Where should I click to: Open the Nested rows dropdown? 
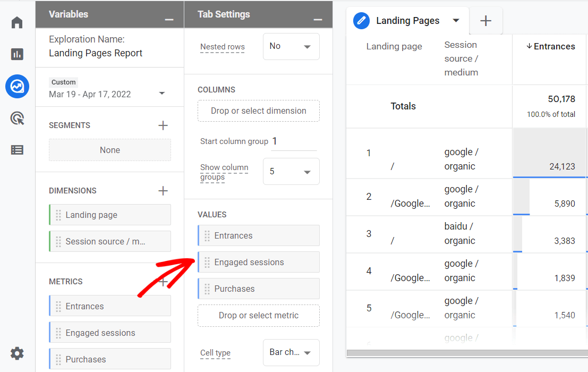[x=291, y=46]
